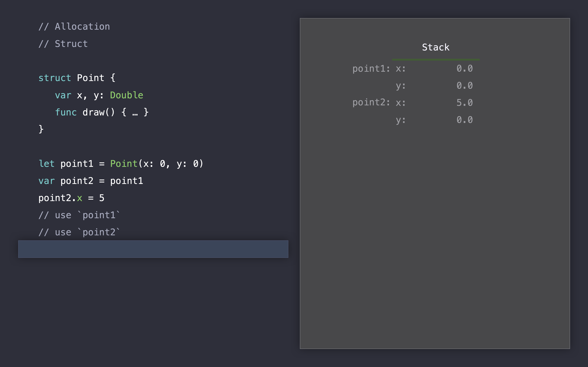This screenshot has height=367, width=588.
Task: Click the closing brace of struct Point
Action: coord(41,129)
